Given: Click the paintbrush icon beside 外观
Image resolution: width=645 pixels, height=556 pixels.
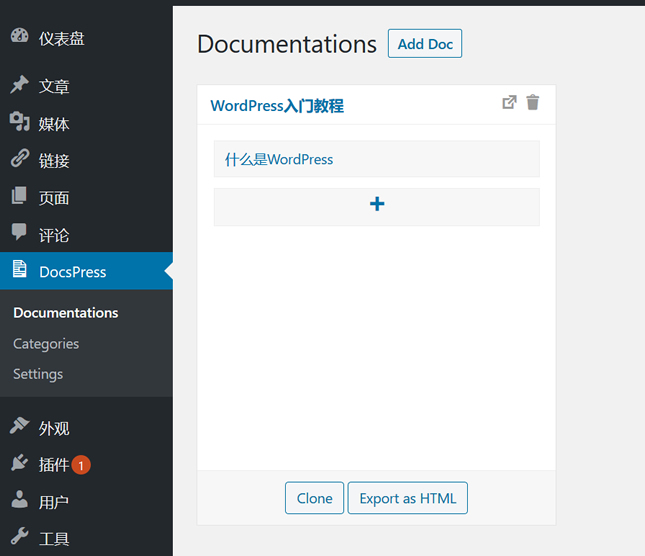Looking at the screenshot, I should (19, 426).
